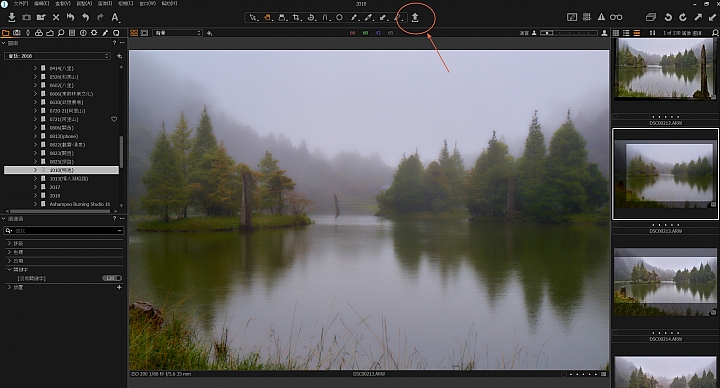
Task: Rotate image counter-clockwise icon
Action: [x=668, y=17]
